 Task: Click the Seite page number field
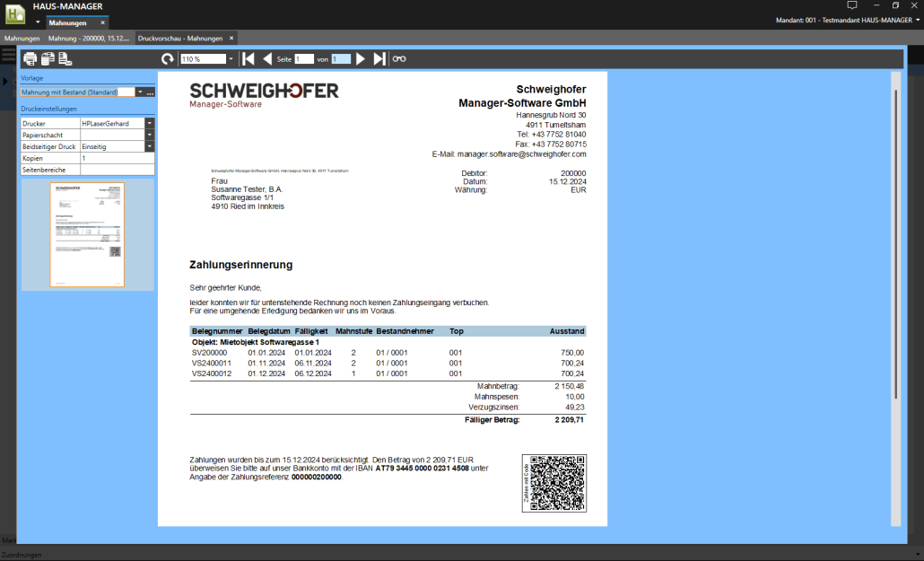(304, 59)
